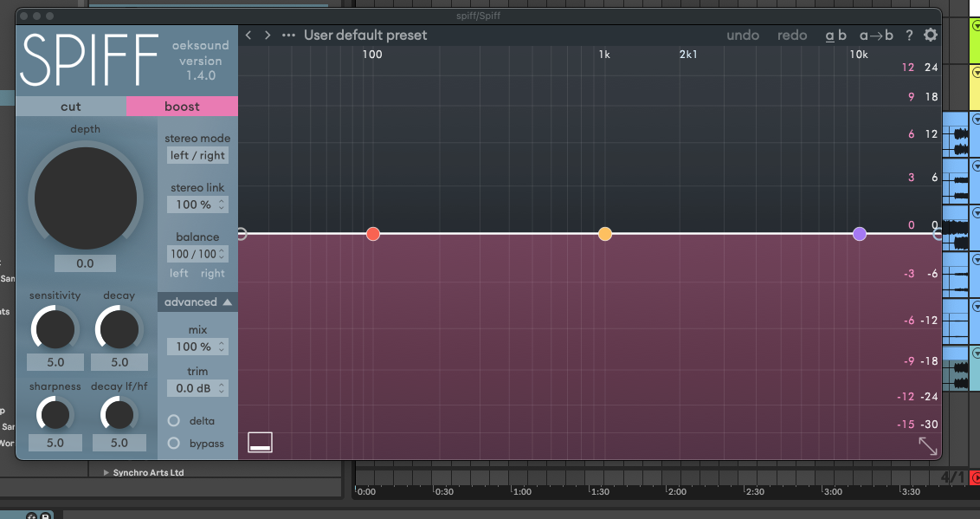This screenshot has height=519, width=980.
Task: Select the yellow band node at 1k
Action: pos(605,234)
